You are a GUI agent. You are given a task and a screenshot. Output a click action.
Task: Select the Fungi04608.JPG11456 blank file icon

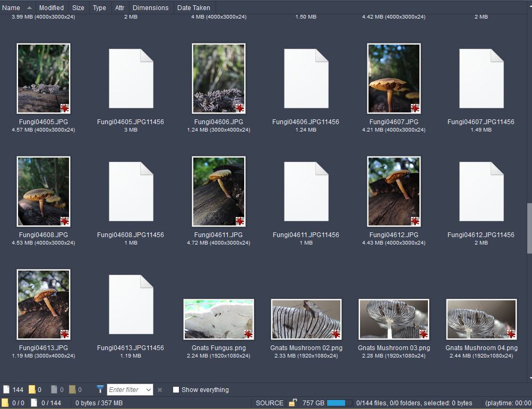click(x=131, y=192)
